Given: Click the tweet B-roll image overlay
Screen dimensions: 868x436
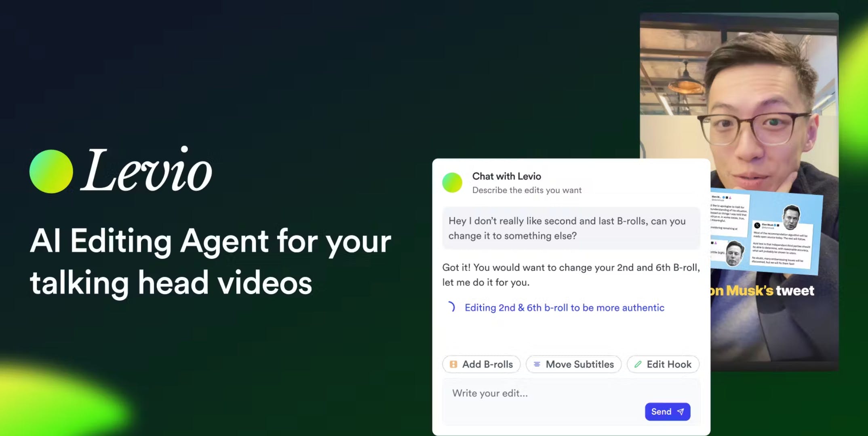Looking at the screenshot, I should (766, 231).
